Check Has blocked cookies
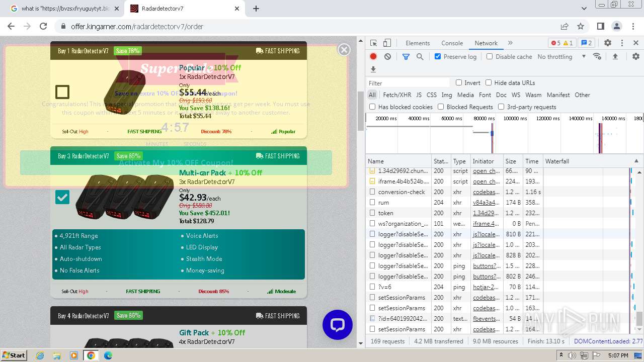 372,107
